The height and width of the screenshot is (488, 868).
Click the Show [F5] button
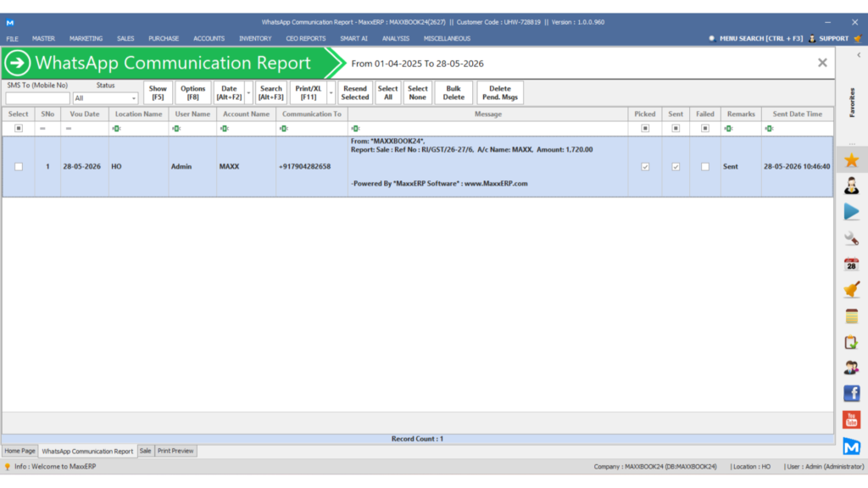click(158, 93)
